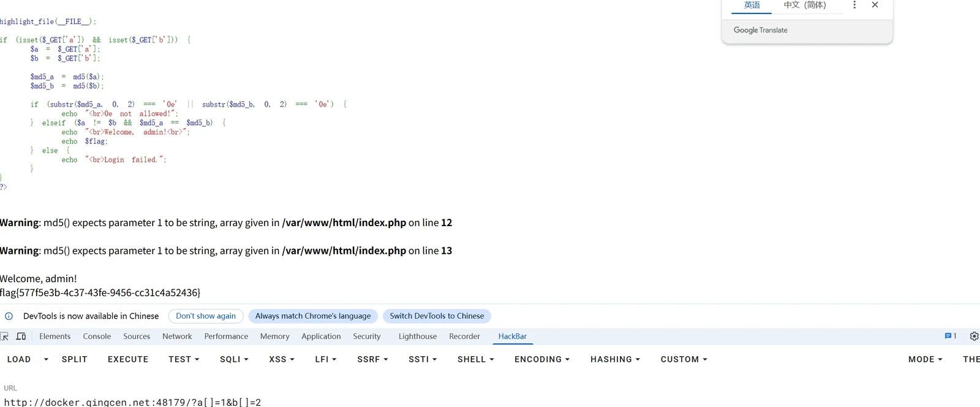Click Switch DevTools to Chinese

point(437,316)
